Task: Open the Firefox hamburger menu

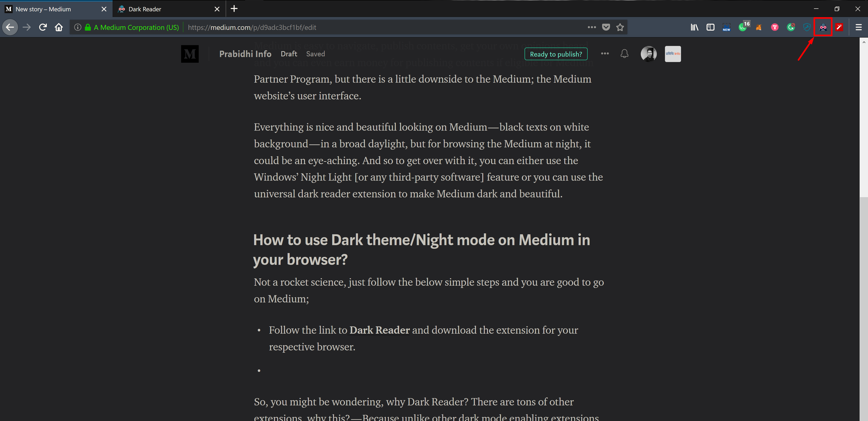Action: pyautogui.click(x=859, y=27)
